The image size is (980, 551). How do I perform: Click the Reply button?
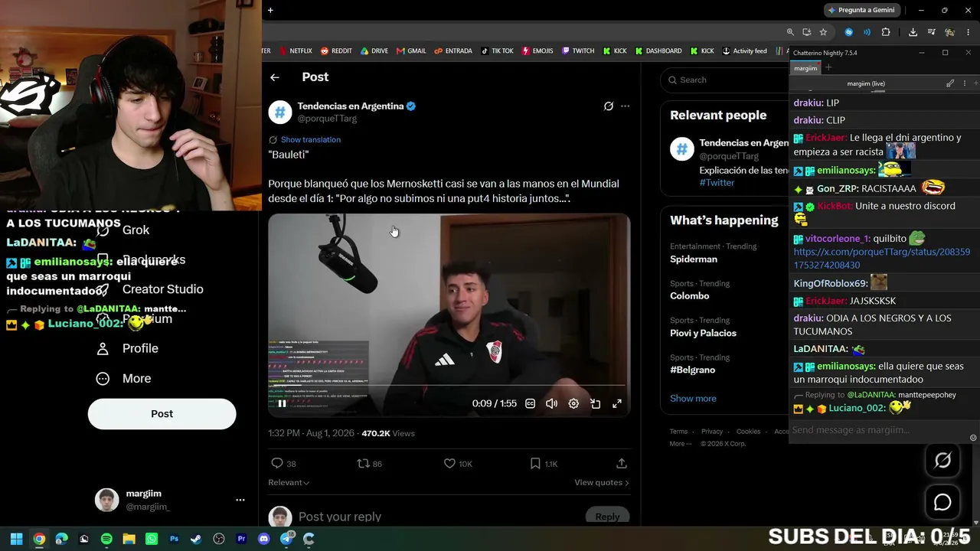(607, 517)
